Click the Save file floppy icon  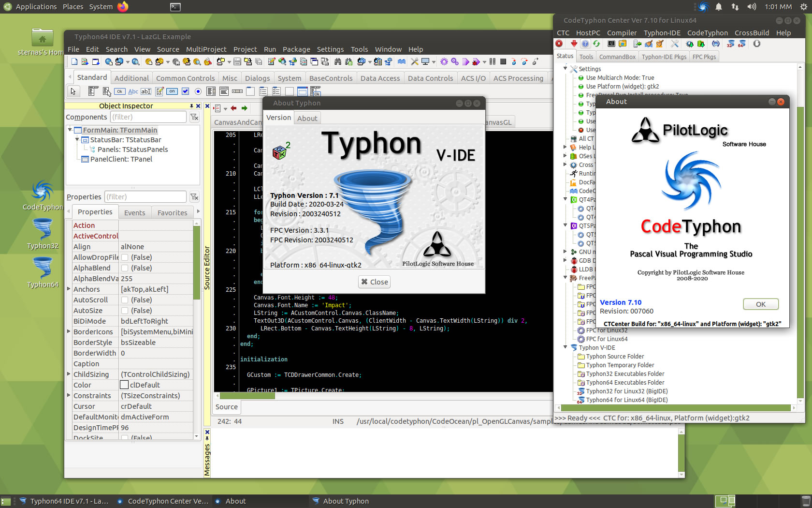[x=237, y=61]
